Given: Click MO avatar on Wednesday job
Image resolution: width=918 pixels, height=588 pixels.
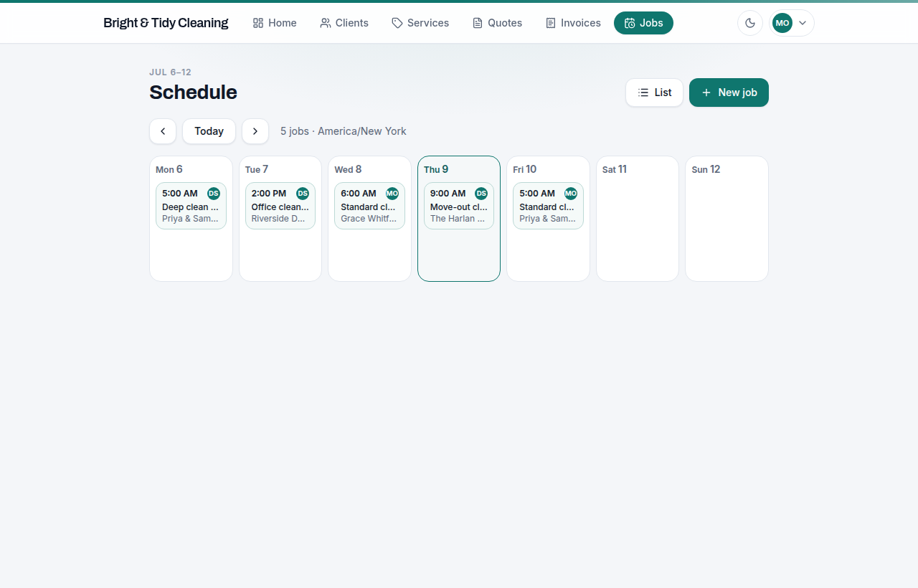Looking at the screenshot, I should click(392, 194).
